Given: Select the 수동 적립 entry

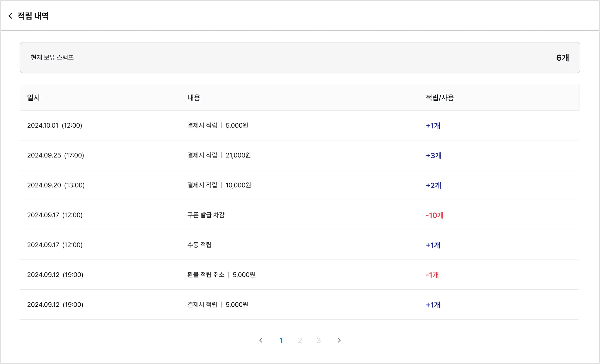Looking at the screenshot, I should (199, 245).
